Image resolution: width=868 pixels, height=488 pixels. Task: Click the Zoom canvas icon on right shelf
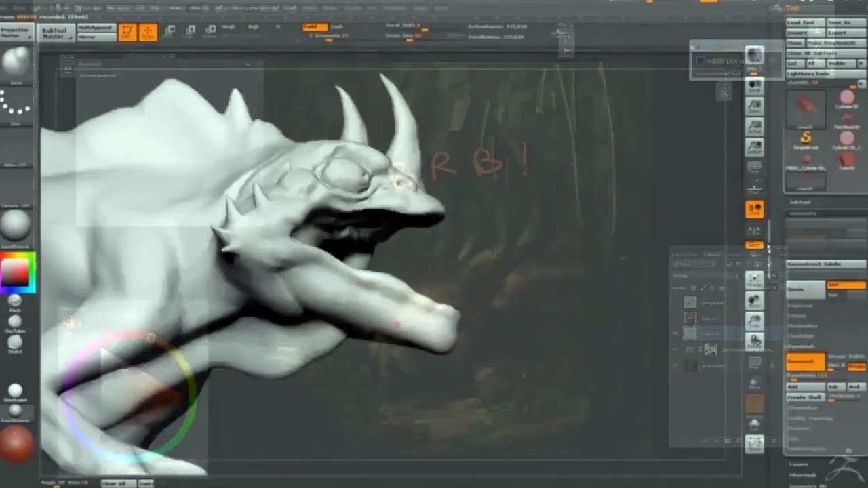[754, 106]
